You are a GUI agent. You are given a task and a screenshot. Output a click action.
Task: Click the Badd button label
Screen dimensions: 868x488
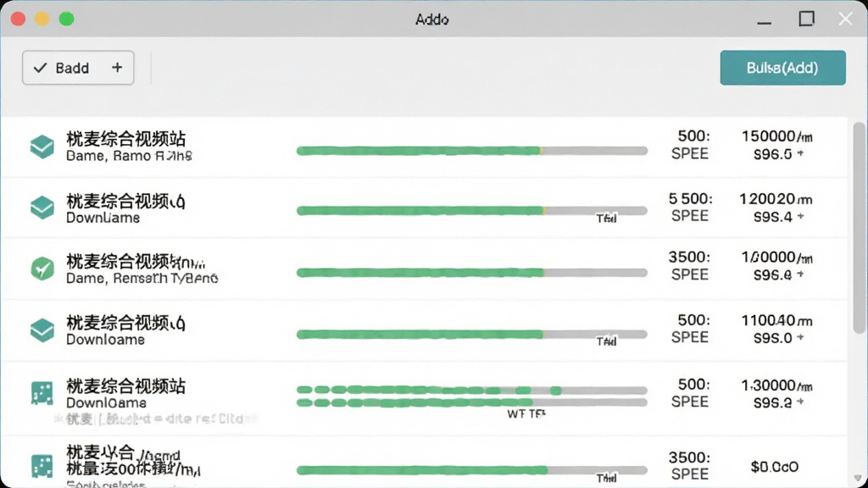[x=72, y=68]
